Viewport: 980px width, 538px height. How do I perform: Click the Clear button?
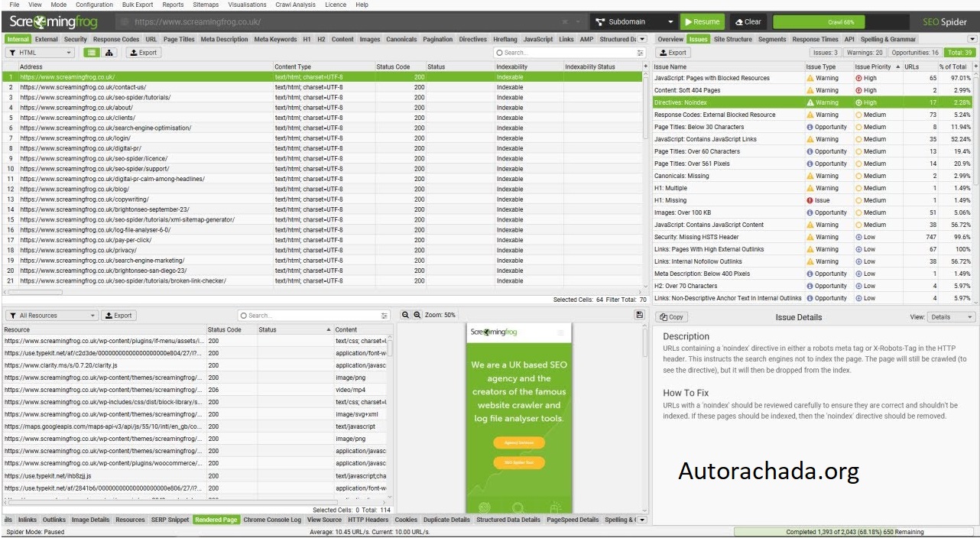[x=748, y=22]
